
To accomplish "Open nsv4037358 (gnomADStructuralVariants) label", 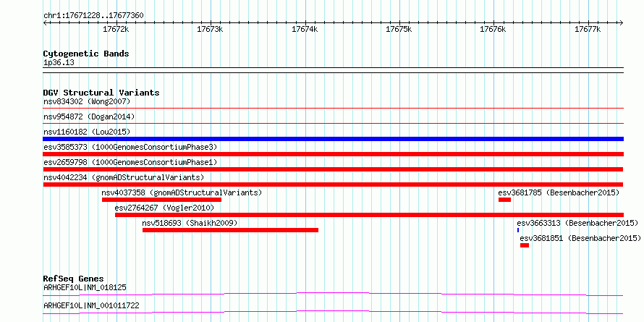I will [x=182, y=192].
